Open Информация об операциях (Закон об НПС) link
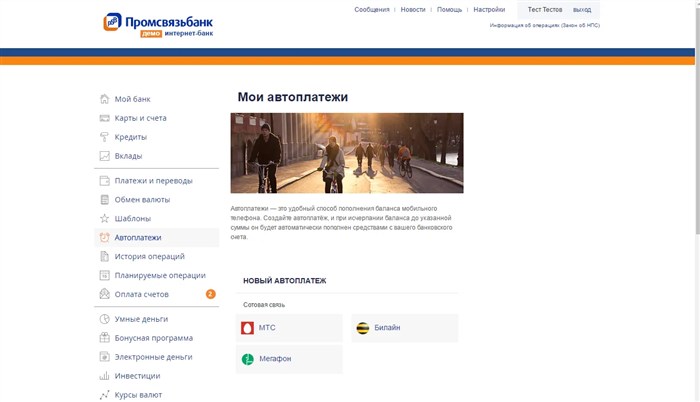The width and height of the screenshot is (700, 402). [x=545, y=25]
